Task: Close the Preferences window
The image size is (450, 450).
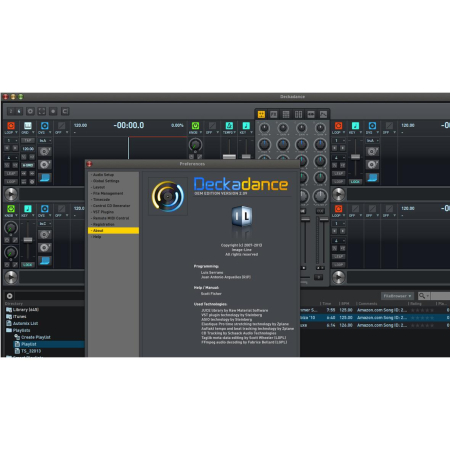Action: pyautogui.click(x=89, y=164)
